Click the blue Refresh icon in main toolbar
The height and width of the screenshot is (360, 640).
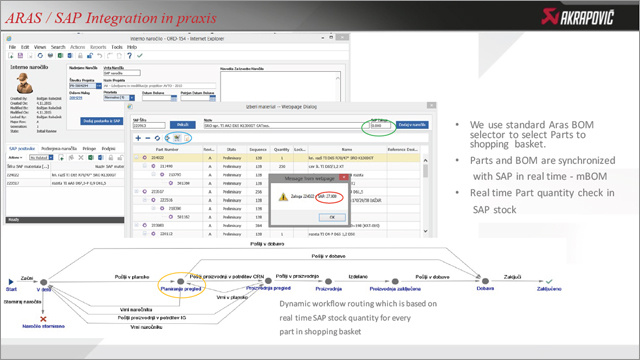[40, 56]
